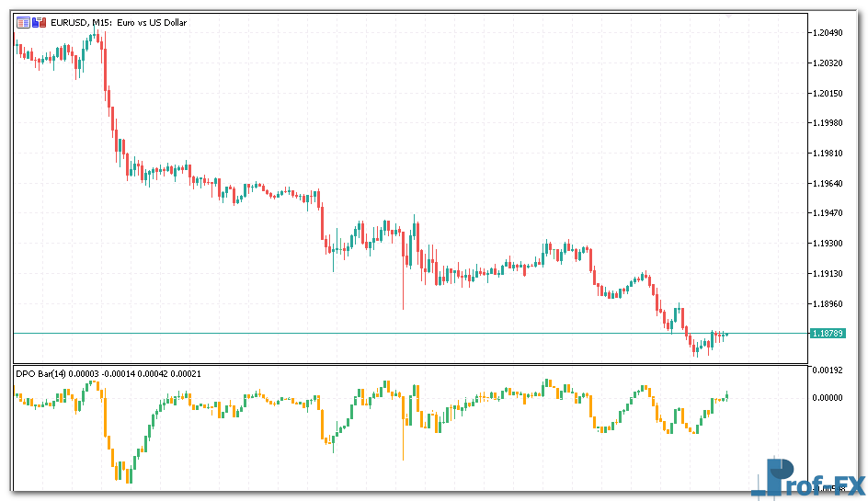
Task: Click the 1.19470 price level label
Action: point(828,213)
